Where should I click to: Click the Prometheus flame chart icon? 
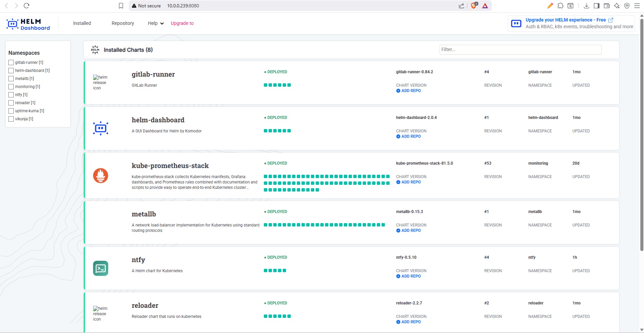(100, 175)
